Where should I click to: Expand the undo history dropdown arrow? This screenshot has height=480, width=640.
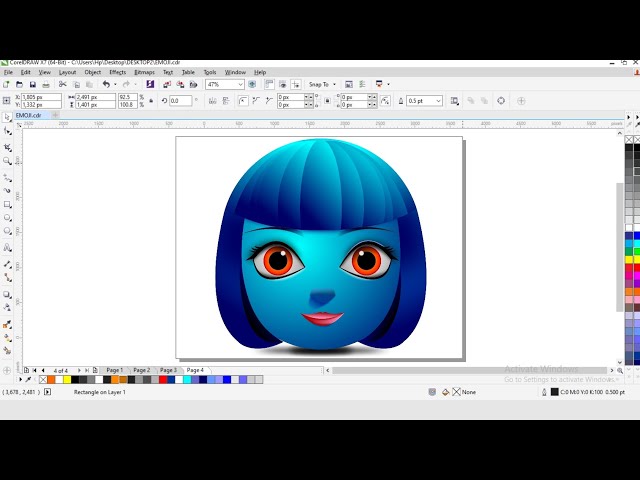(115, 84)
